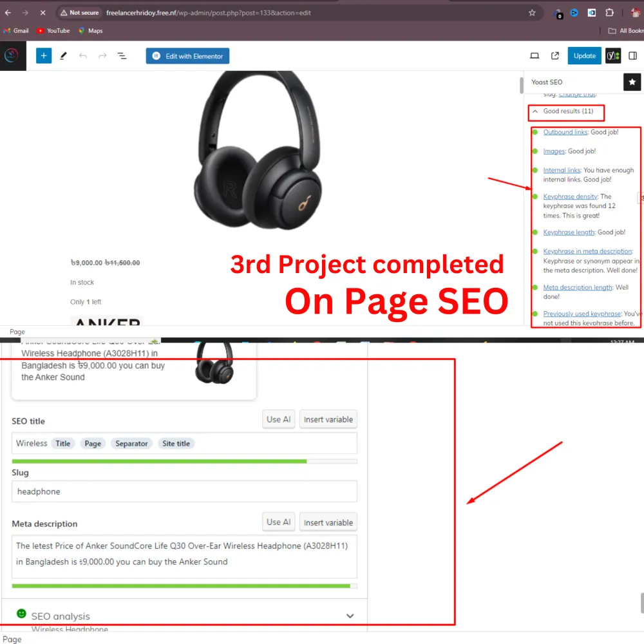
Task: Select the Title variable tag
Action: click(63, 444)
